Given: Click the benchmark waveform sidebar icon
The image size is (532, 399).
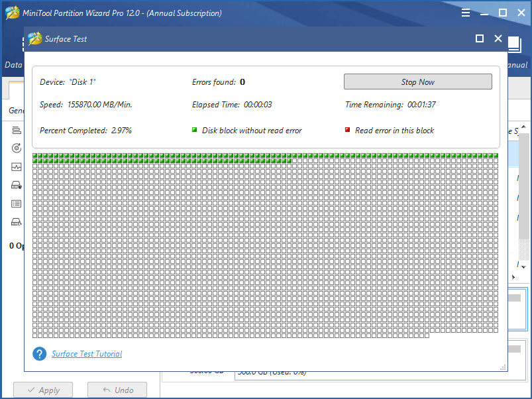Looking at the screenshot, I should (x=17, y=167).
